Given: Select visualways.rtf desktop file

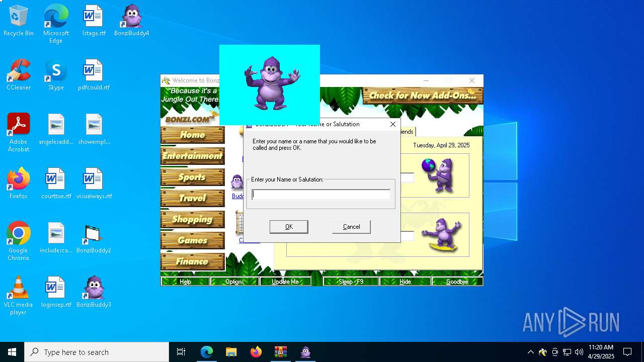Looking at the screenshot, I should (94, 184).
